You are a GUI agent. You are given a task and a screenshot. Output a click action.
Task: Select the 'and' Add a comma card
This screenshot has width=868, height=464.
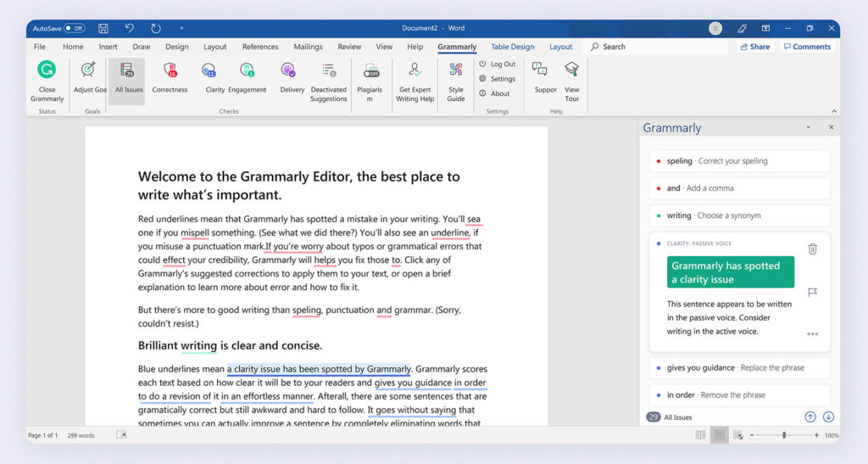739,188
